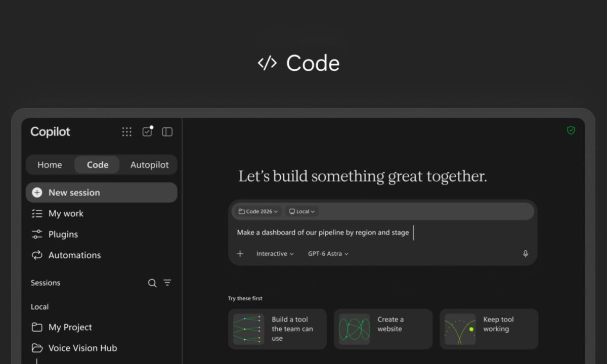Open the Plugins sliders icon

37,234
